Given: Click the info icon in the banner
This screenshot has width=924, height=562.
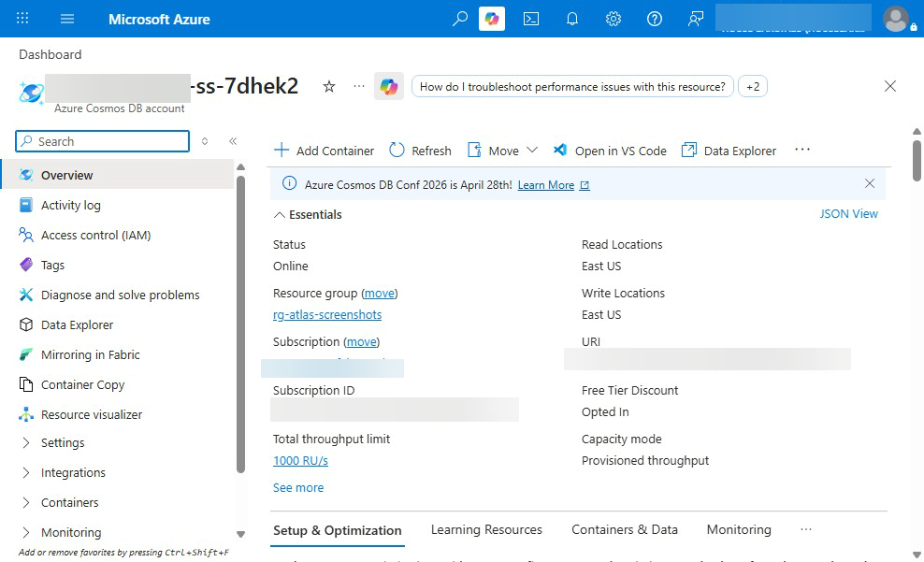Looking at the screenshot, I should pyautogui.click(x=289, y=183).
